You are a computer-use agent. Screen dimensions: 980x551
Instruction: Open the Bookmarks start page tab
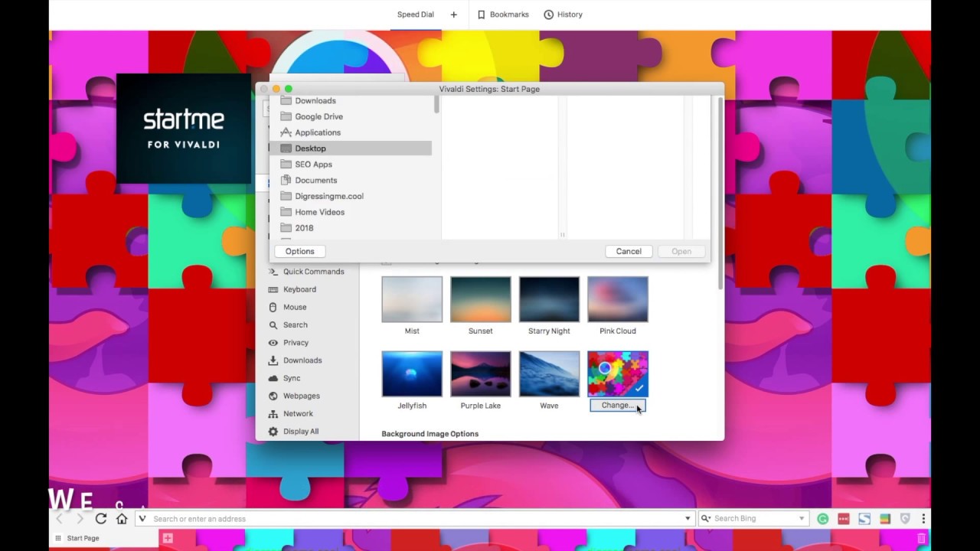503,15
